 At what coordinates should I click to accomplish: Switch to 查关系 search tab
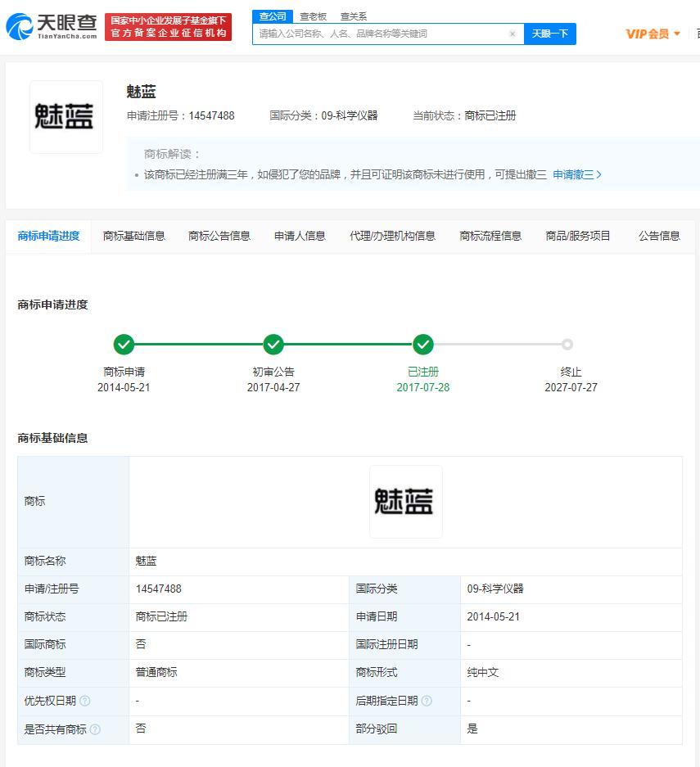353,16
